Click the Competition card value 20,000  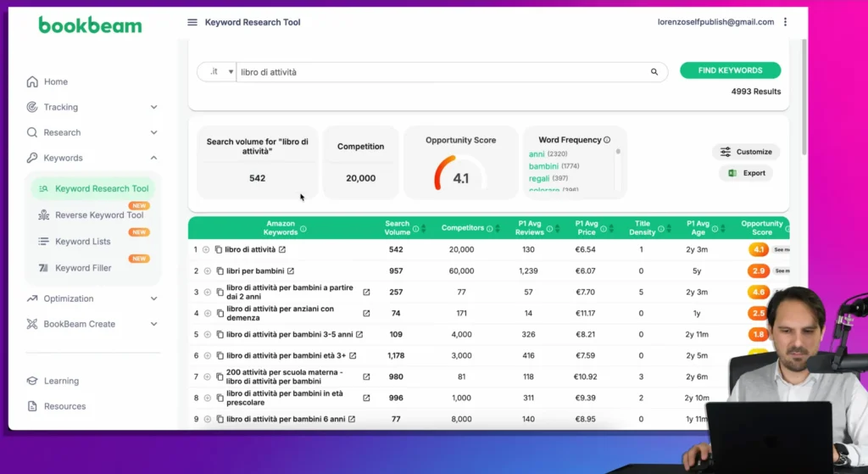tap(360, 178)
